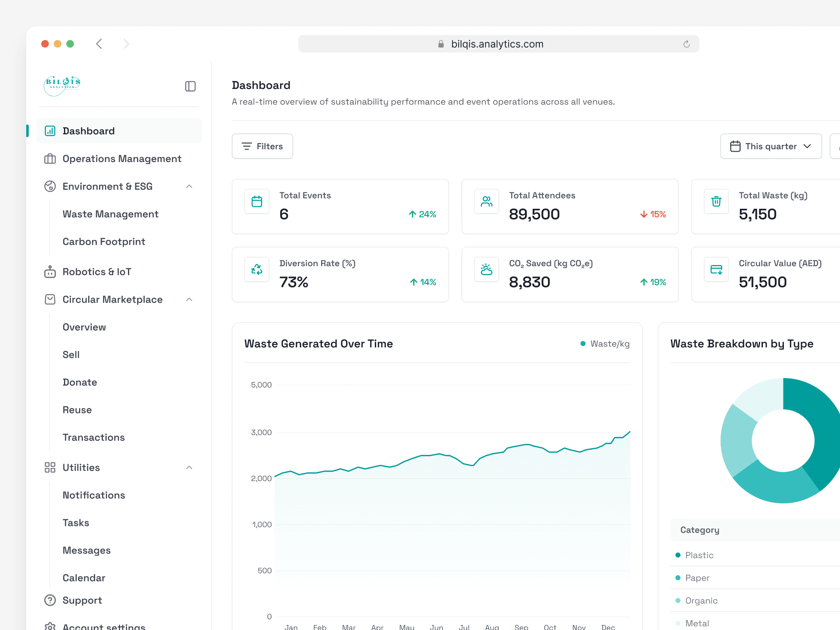Go back with browser back arrow
The width and height of the screenshot is (840, 630).
(x=99, y=44)
